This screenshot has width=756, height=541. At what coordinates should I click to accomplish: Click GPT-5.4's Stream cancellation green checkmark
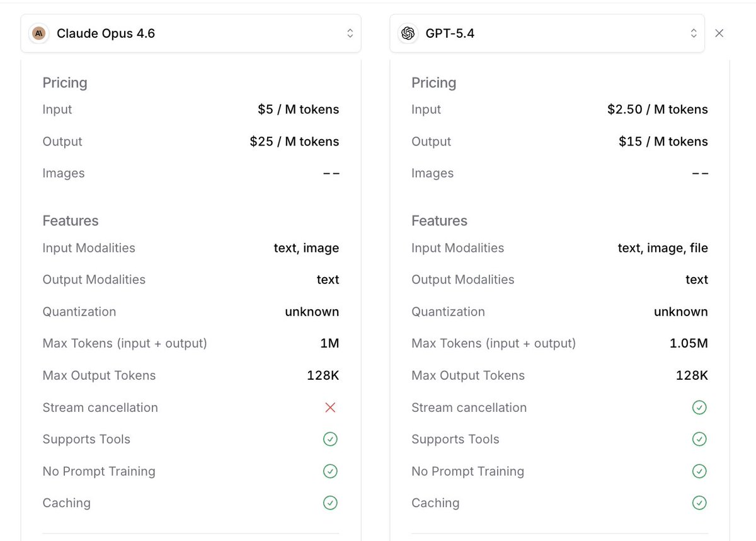pyautogui.click(x=699, y=407)
